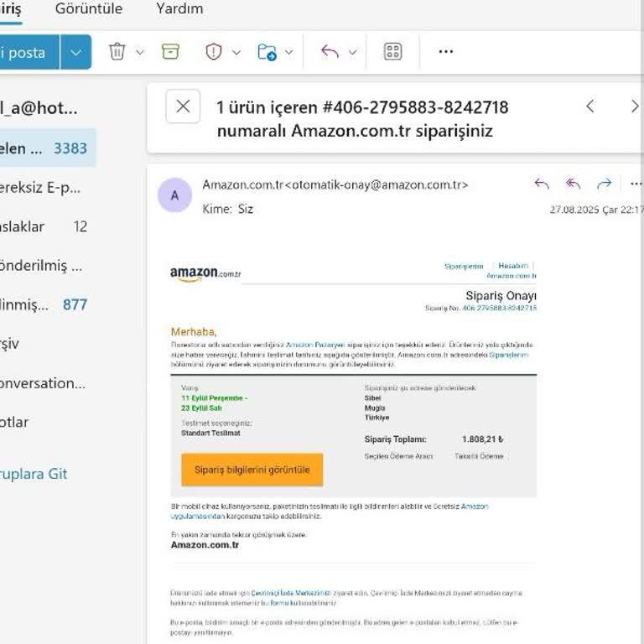Open the Görüntüle menu tab
The image size is (644, 644).
click(x=89, y=8)
